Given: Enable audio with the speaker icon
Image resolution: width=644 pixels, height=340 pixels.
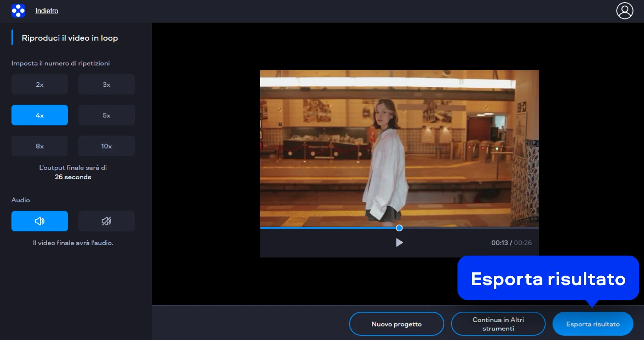Looking at the screenshot, I should (39, 221).
